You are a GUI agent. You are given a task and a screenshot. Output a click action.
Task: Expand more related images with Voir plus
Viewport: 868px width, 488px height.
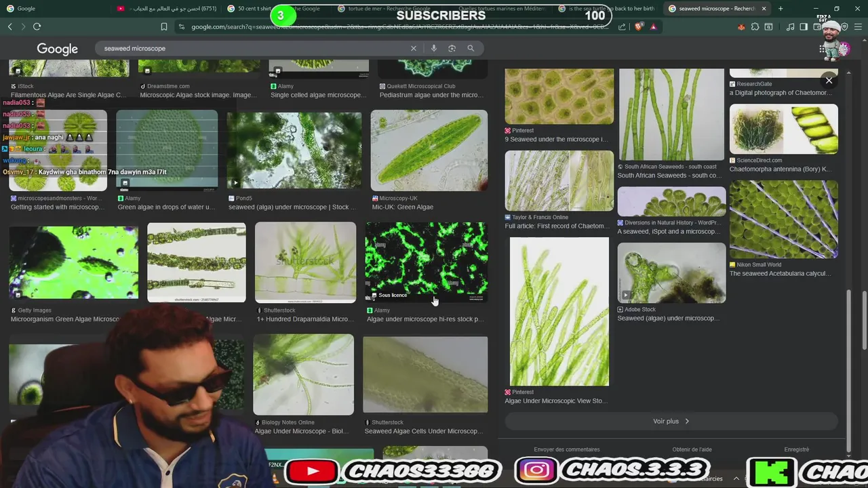point(671,421)
